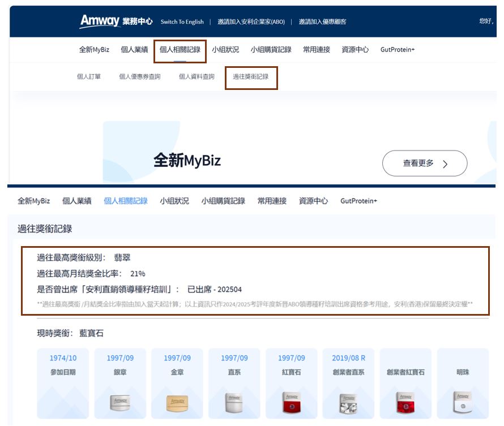Image resolution: width=504 pixels, height=426 pixels.
Task: Click the 創業者直系 card label
Action: [x=349, y=372]
